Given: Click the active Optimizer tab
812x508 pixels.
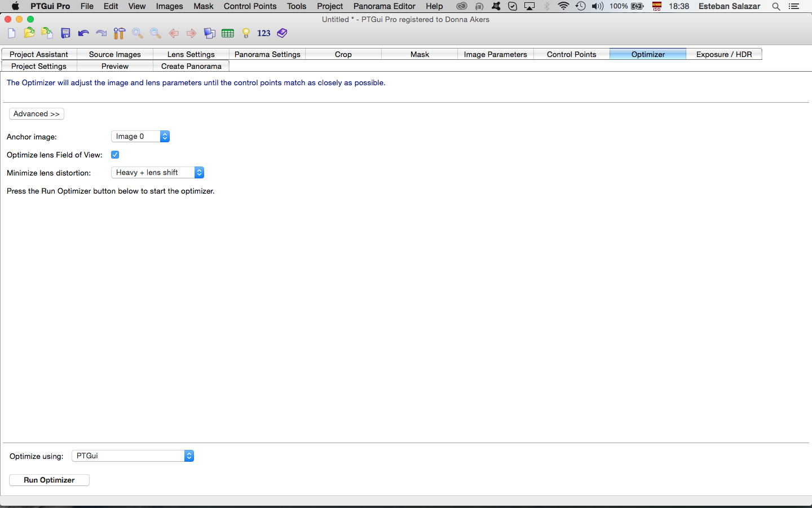Looking at the screenshot, I should pos(648,54).
